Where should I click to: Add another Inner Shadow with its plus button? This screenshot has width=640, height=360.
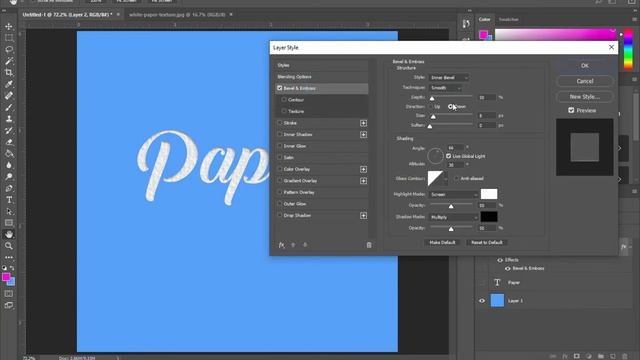(x=363, y=134)
